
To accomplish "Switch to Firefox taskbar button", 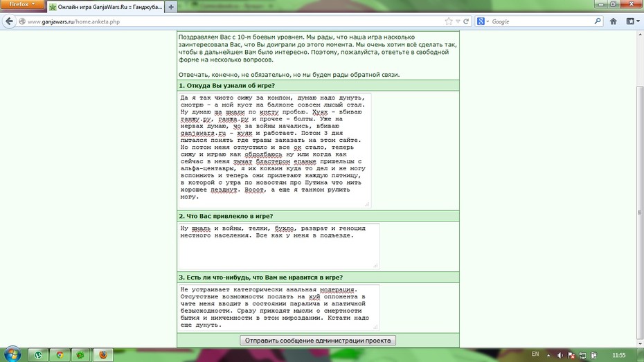I will [x=102, y=355].
